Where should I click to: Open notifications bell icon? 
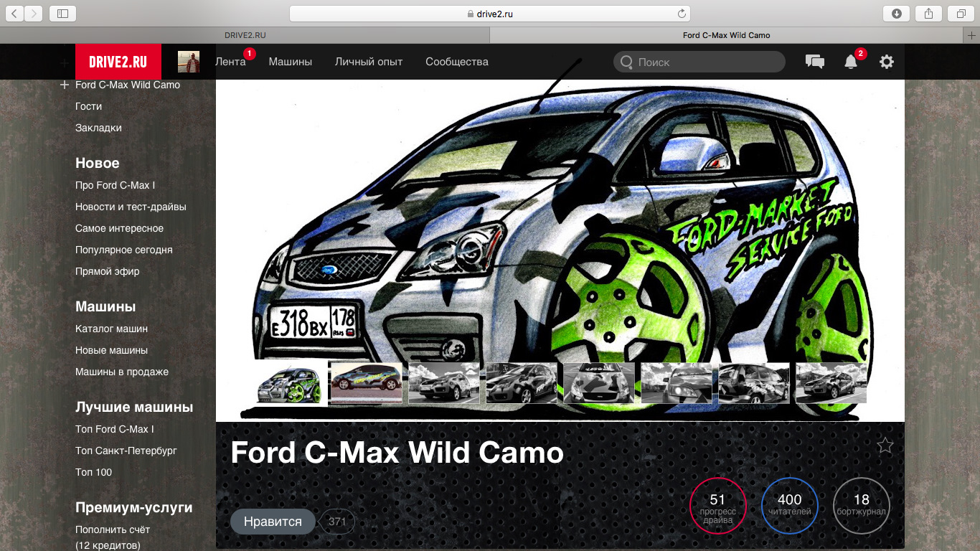[851, 62]
